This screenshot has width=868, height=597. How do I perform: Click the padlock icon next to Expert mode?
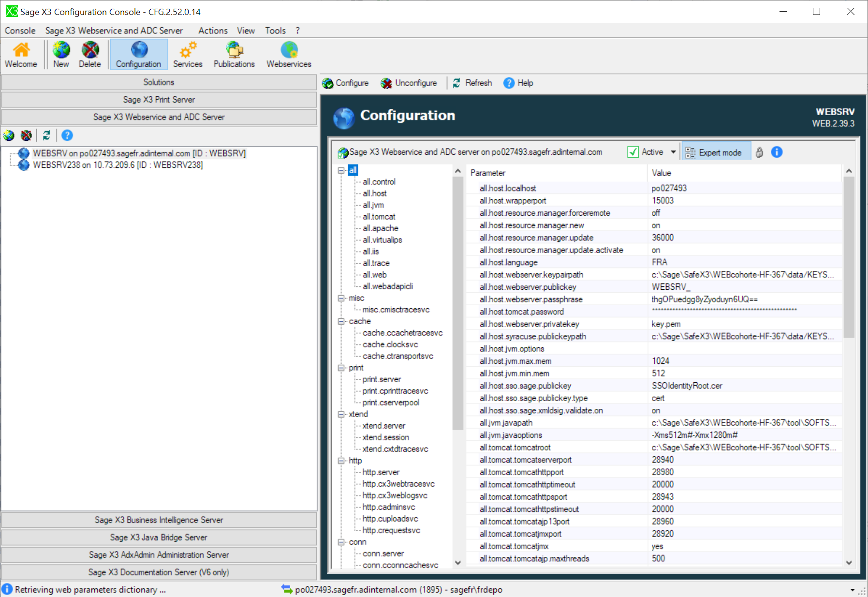tap(760, 152)
